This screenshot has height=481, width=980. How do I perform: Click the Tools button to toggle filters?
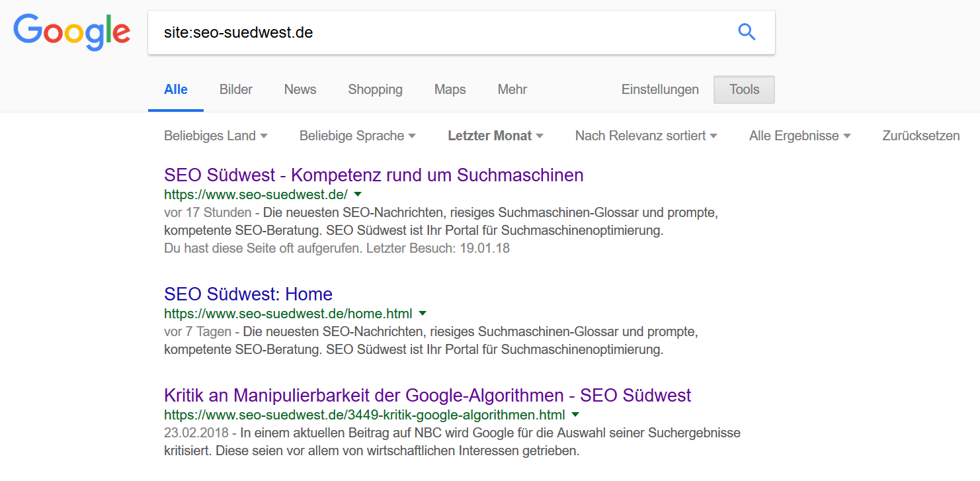(x=744, y=89)
